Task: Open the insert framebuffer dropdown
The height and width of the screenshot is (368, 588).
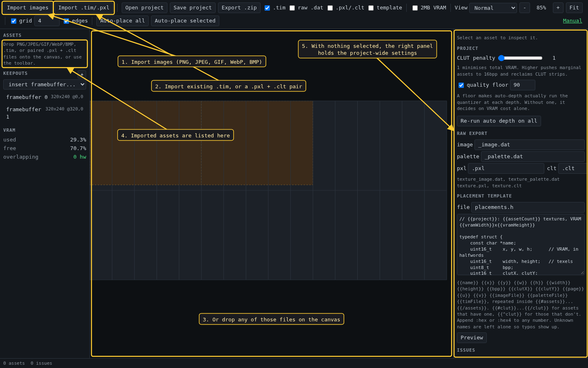Action: tap(45, 84)
